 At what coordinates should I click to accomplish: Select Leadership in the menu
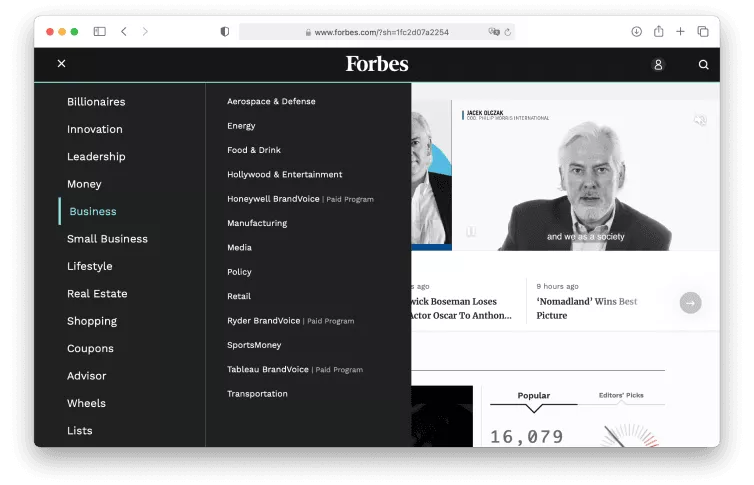96,157
